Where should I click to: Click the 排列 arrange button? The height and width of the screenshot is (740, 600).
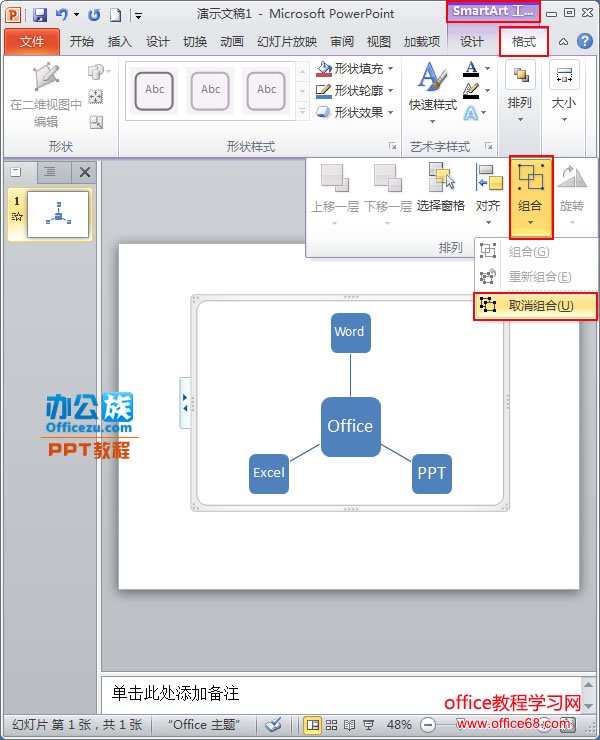coord(520,92)
